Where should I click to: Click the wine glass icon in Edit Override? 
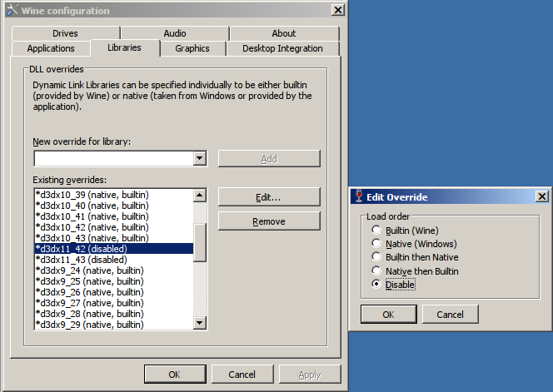click(359, 196)
